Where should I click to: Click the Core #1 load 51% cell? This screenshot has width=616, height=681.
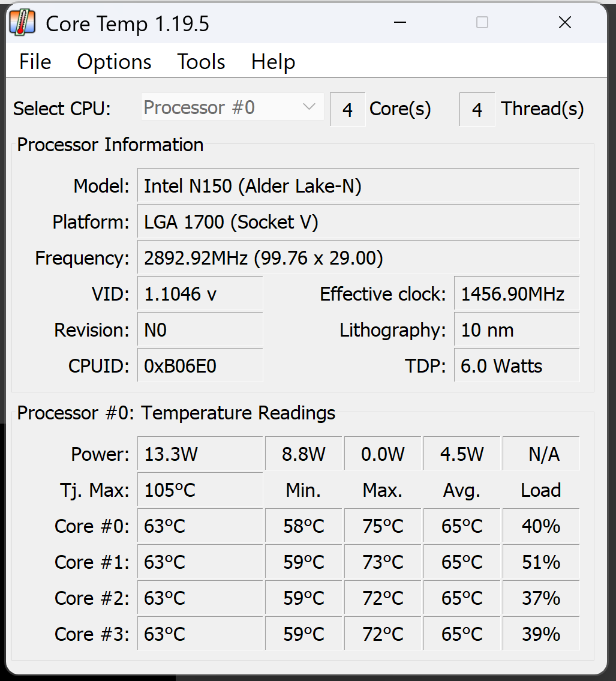point(541,562)
